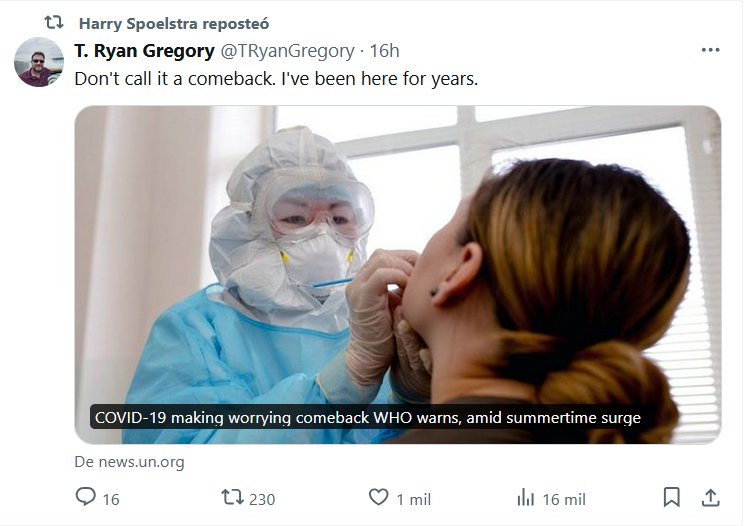The image size is (748, 526).
Task: Open the @TRyanGregory handle link
Action: [x=287, y=51]
